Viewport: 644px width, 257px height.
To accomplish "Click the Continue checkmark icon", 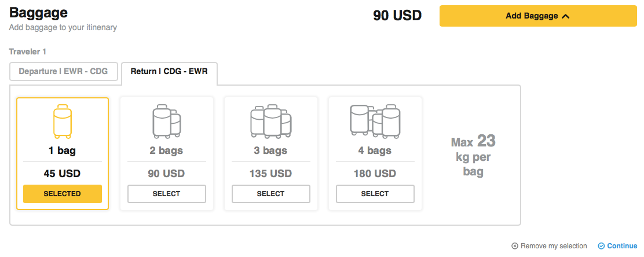I will point(601,246).
